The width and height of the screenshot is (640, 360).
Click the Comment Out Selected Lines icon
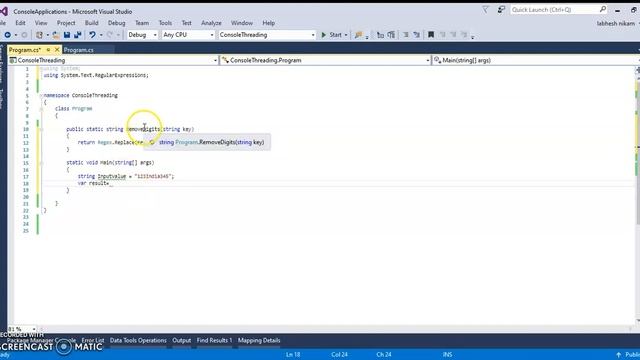(x=405, y=35)
